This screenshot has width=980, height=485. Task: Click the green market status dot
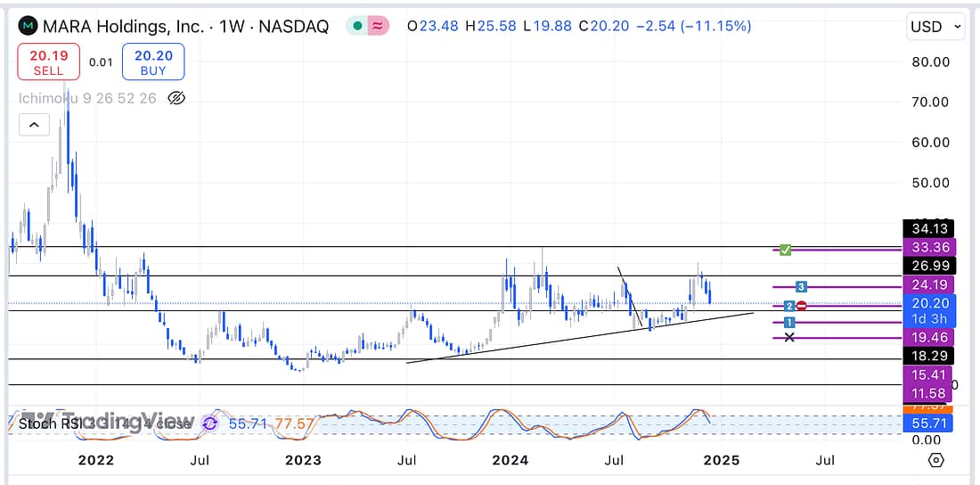coord(357,26)
